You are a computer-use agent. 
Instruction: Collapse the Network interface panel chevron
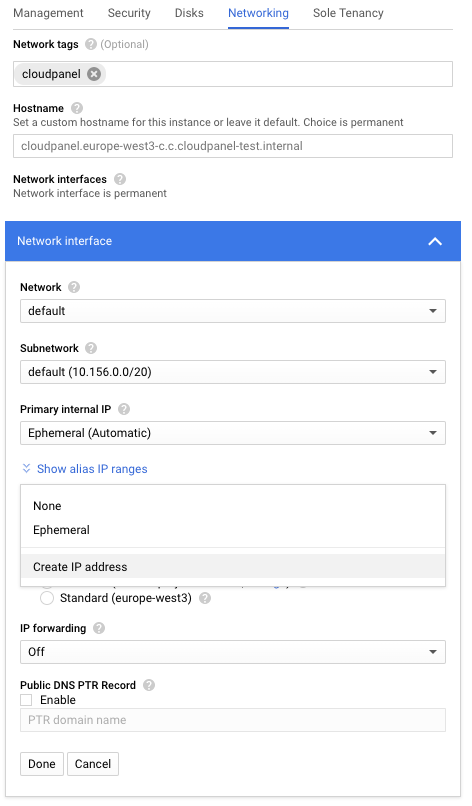pyautogui.click(x=435, y=241)
